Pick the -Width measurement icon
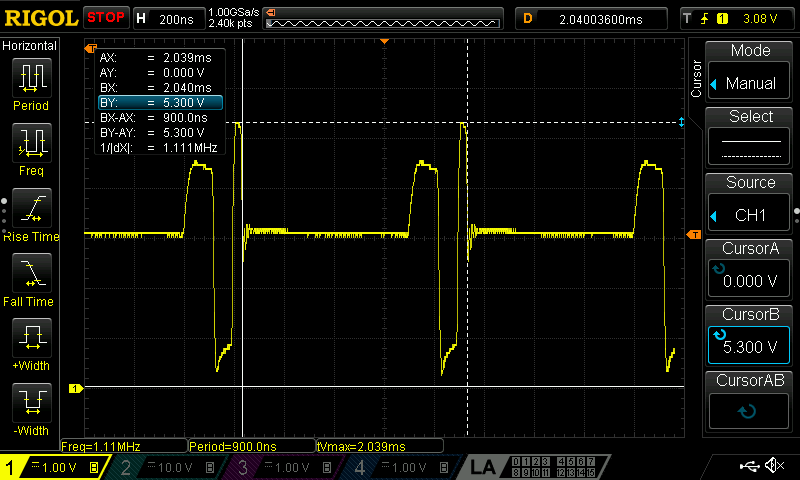Image resolution: width=800 pixels, height=480 pixels. 31,407
